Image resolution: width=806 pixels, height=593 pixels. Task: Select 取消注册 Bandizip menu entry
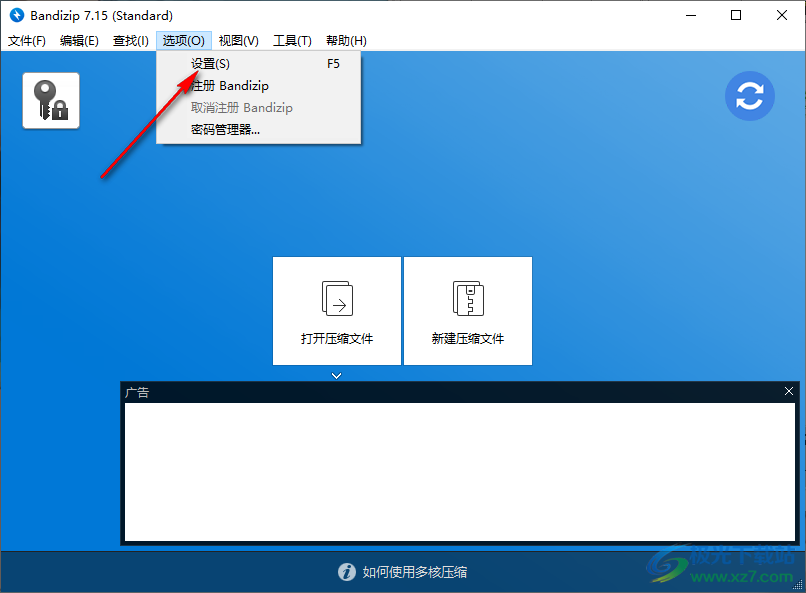coord(259,108)
